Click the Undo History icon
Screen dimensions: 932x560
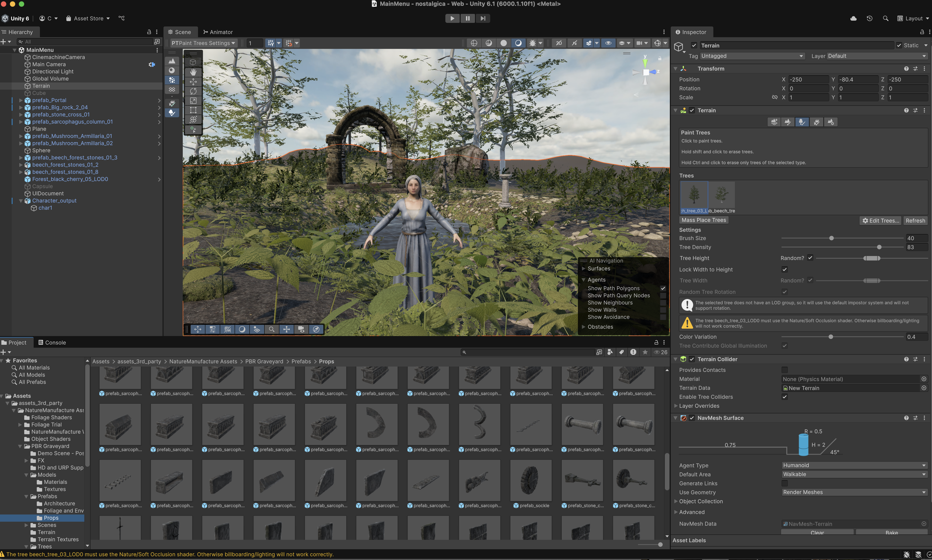click(869, 18)
